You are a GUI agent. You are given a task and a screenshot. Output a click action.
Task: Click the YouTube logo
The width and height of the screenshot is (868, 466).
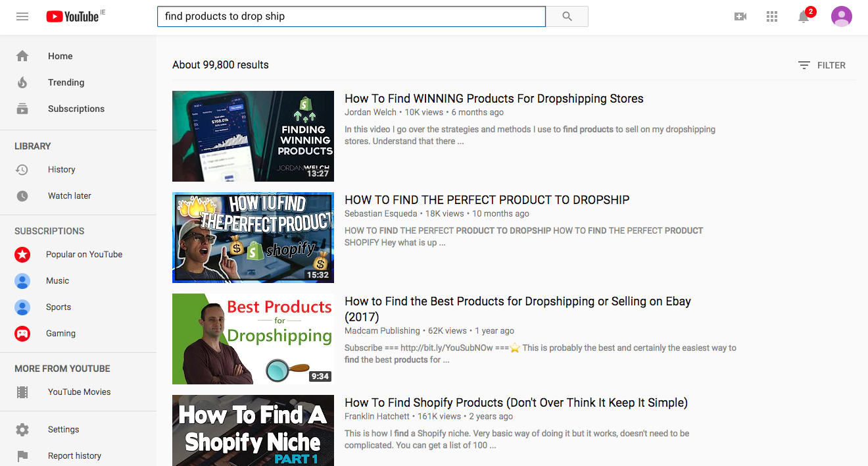click(x=72, y=16)
